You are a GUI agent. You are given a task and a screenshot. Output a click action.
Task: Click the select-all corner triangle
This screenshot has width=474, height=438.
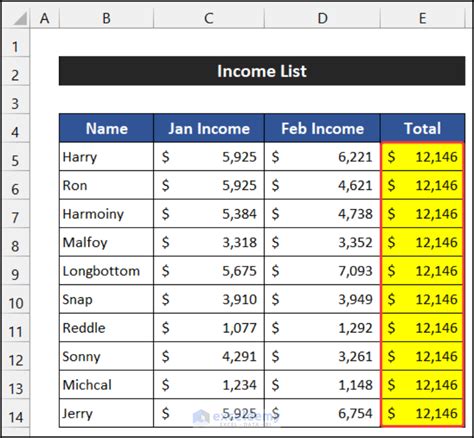click(x=19, y=18)
